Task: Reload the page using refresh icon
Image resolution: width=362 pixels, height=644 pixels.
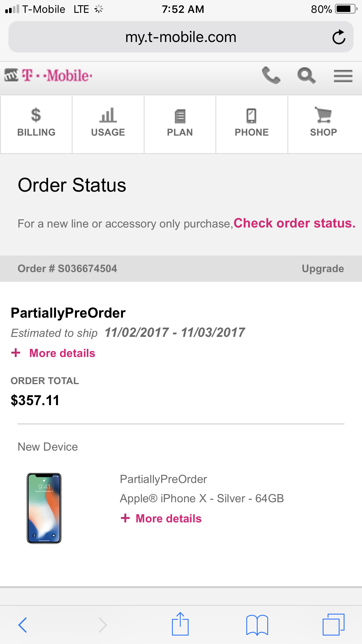Action: point(339,37)
